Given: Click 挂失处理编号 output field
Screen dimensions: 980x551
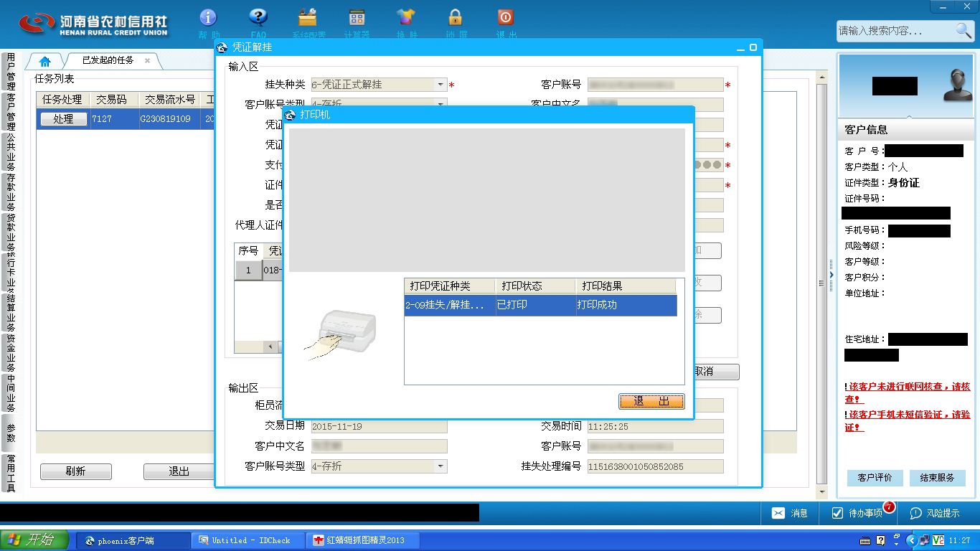Looking at the screenshot, I should click(x=655, y=466).
